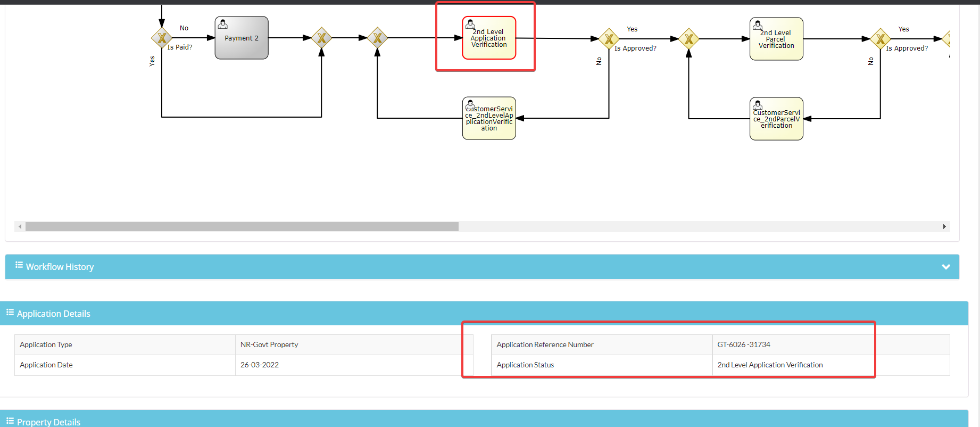Click the list icon beside Application Details
Image resolution: width=980 pixels, height=427 pixels.
[x=10, y=313]
